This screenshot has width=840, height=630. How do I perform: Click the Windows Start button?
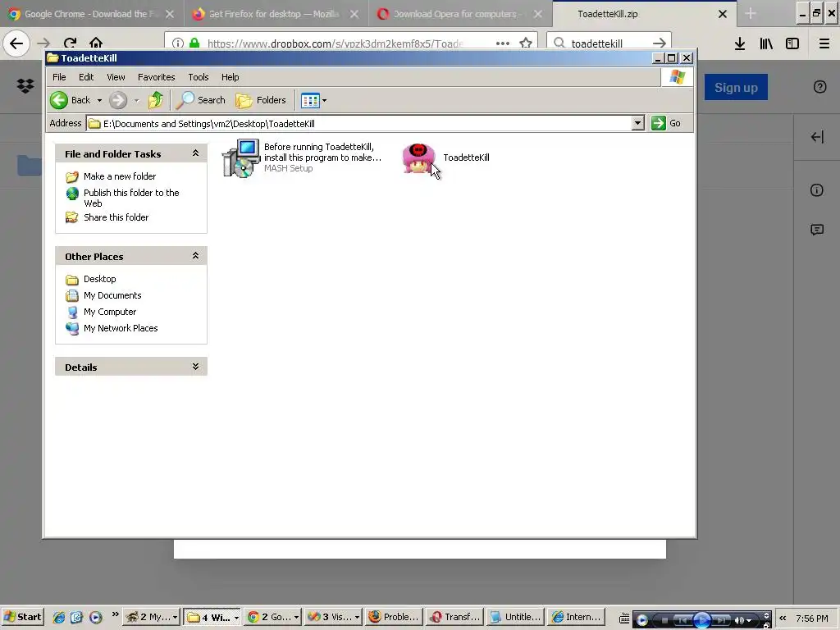22,617
